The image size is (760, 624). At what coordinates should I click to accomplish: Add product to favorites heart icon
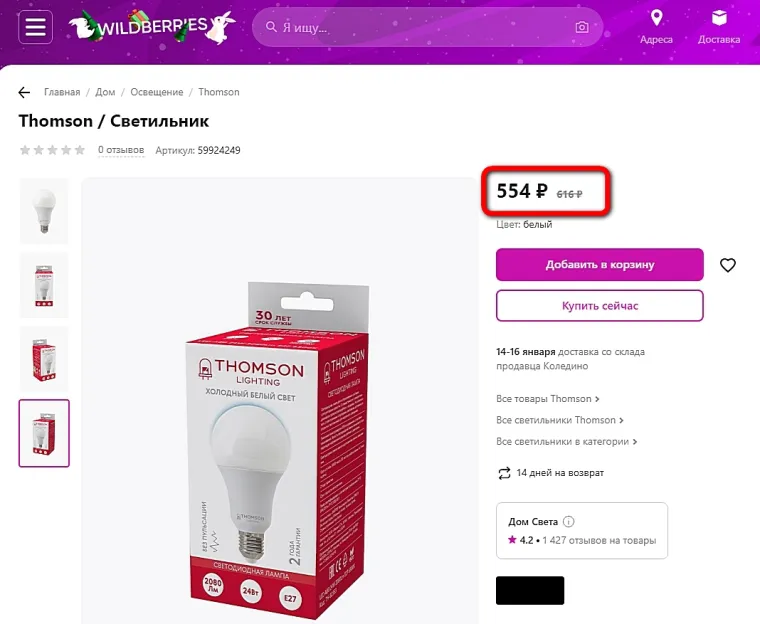point(728,265)
